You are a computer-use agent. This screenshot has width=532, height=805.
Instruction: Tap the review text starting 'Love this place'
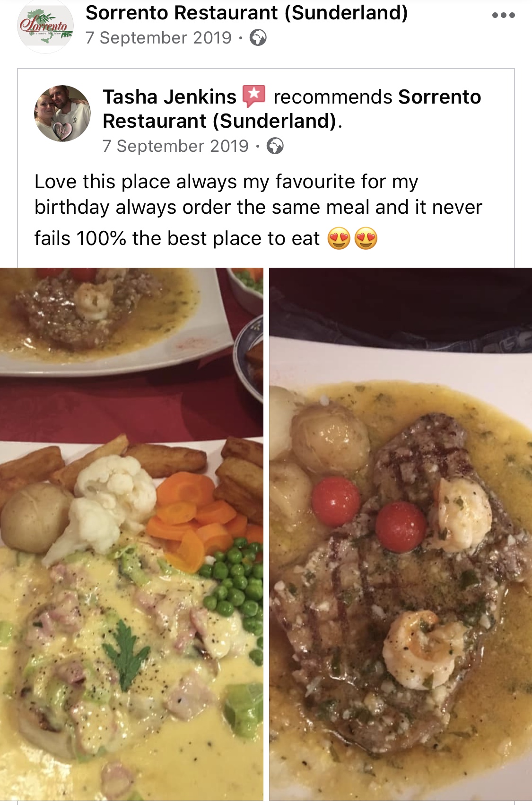(258, 210)
